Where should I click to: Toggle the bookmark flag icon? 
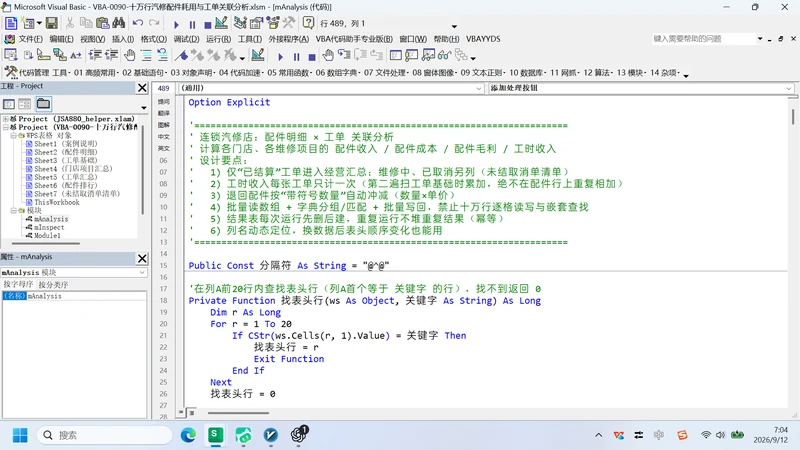[181, 55]
